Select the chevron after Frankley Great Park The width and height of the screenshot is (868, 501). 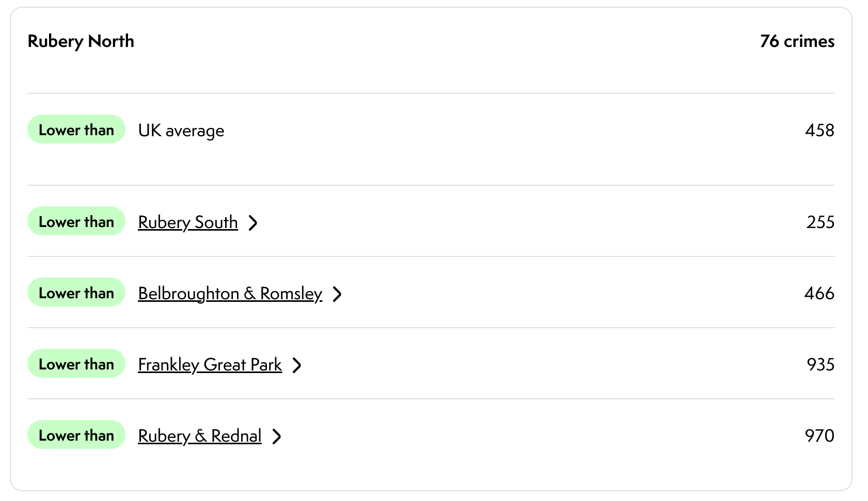(x=297, y=365)
